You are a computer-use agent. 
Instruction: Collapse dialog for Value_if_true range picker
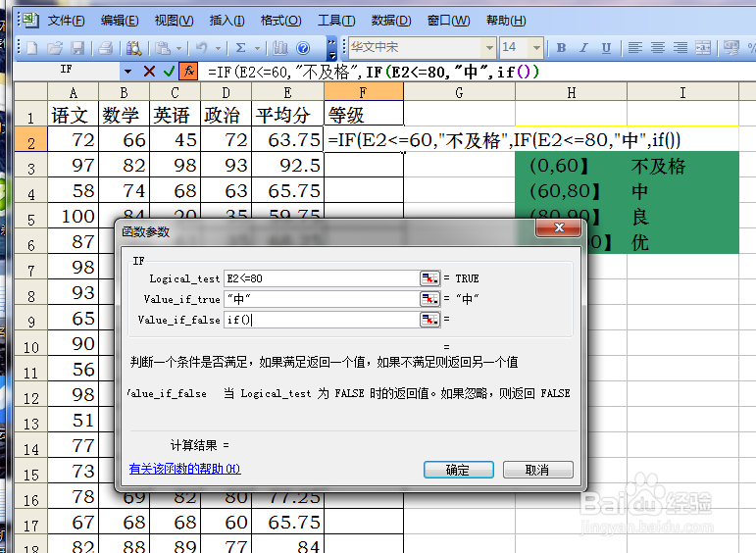point(429,299)
